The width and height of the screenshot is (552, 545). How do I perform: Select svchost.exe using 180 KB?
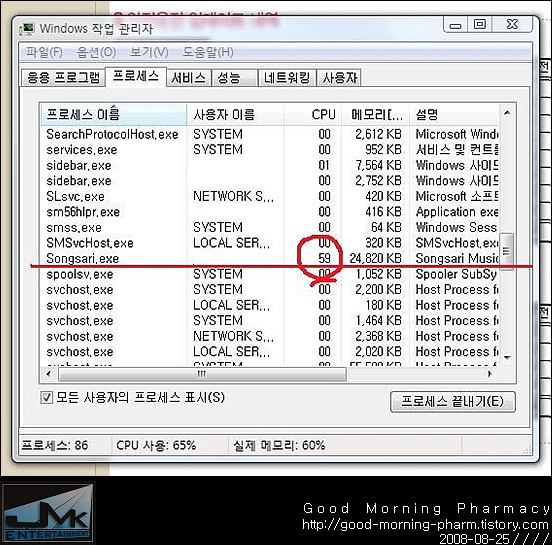coord(270,305)
